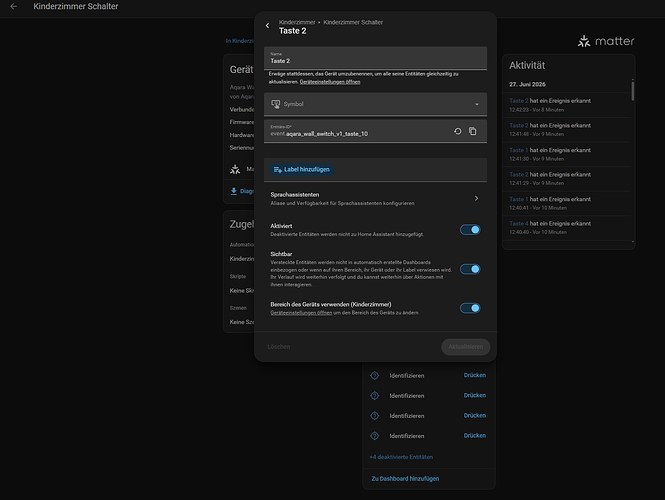665x500 pixels.
Task: Click the Löschen button
Action: [x=279, y=346]
